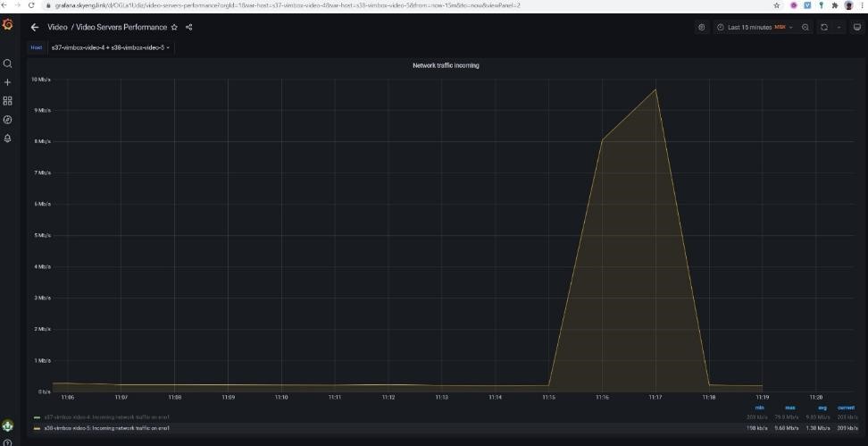Open the blue V browser extension
Image resolution: width=868 pixels, height=446 pixels.
[807, 5]
